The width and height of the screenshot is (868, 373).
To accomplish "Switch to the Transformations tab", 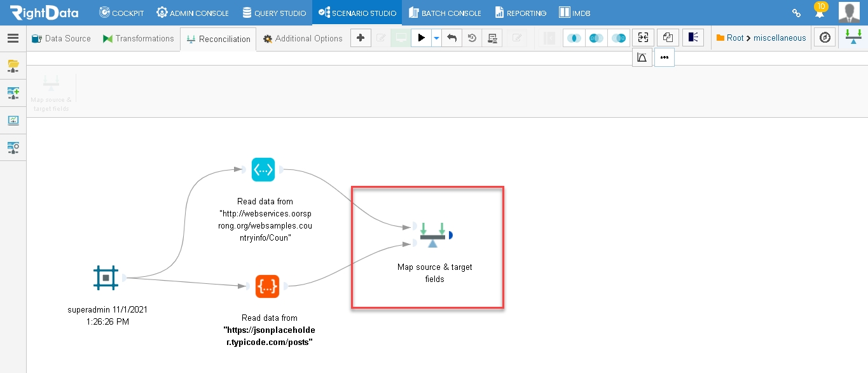I will 138,38.
